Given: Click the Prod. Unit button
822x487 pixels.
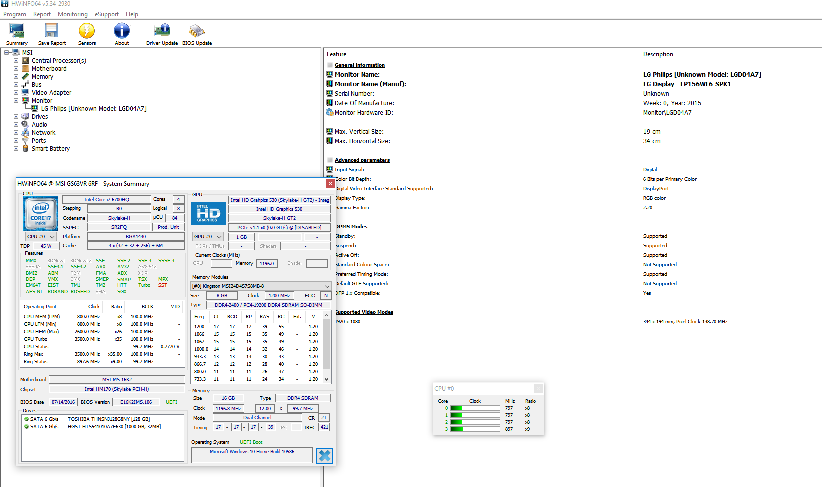Looking at the screenshot, I should pyautogui.click(x=168, y=227).
